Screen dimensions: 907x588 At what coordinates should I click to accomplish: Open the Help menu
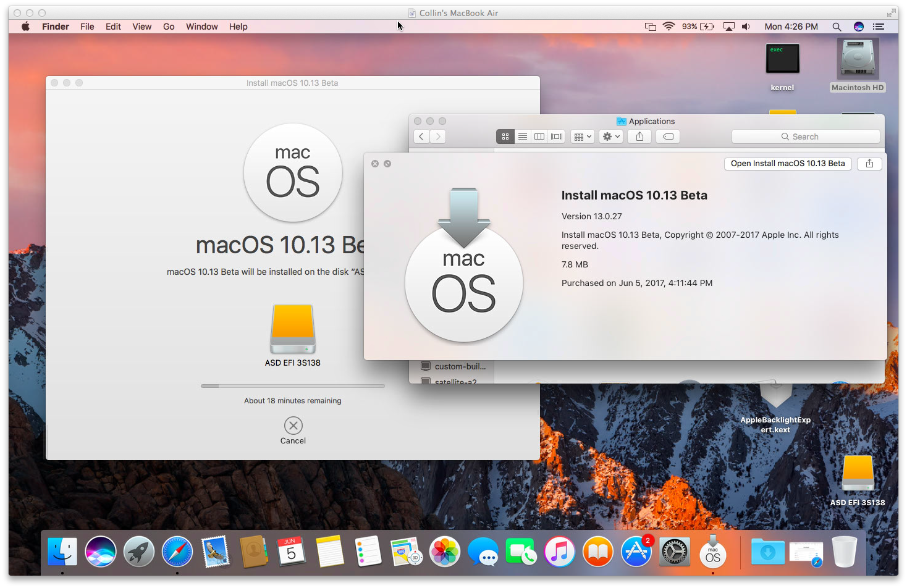point(238,27)
